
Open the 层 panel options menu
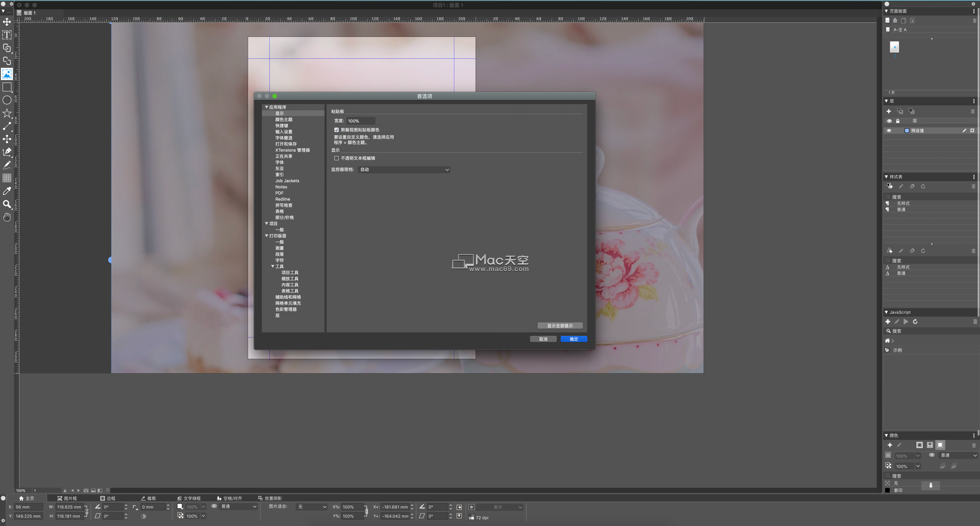[x=974, y=101]
